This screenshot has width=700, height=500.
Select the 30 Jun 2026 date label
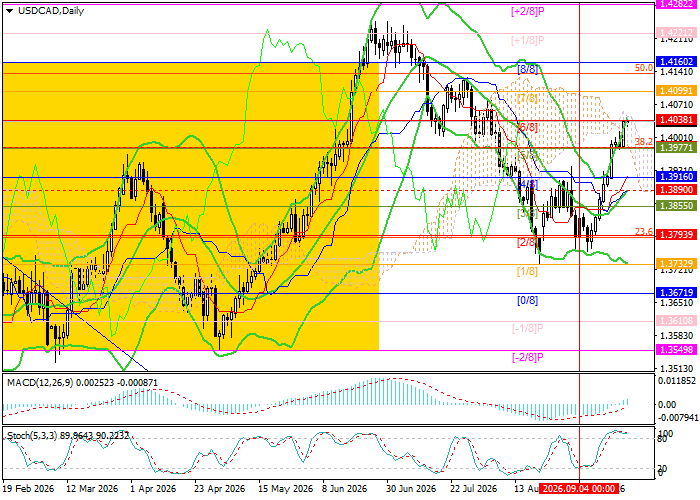[411, 489]
